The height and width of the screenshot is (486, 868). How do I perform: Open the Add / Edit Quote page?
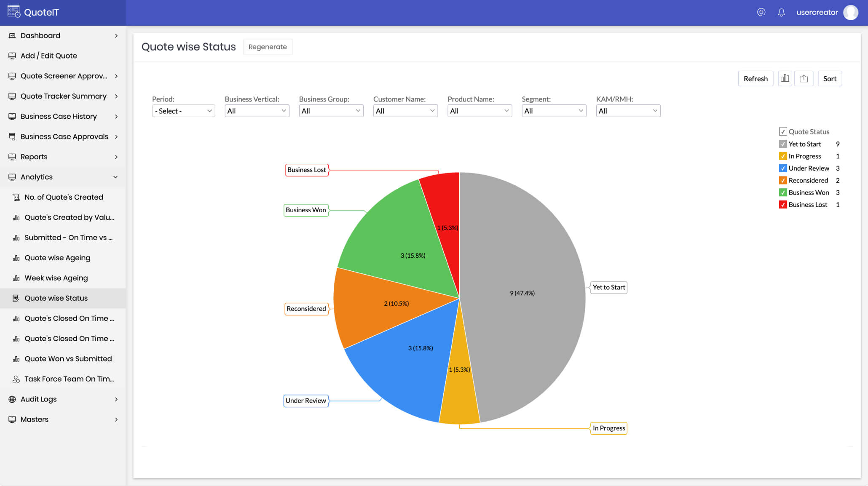[x=49, y=56]
